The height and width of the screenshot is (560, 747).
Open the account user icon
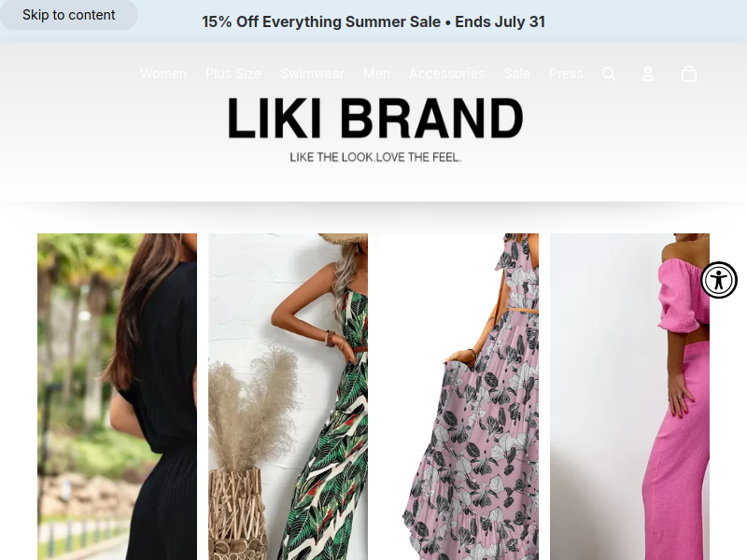648,74
